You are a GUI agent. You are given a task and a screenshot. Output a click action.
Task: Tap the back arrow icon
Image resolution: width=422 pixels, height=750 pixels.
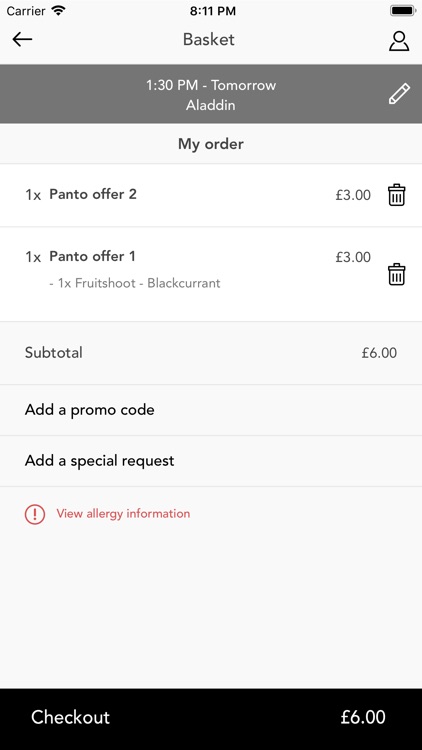[x=22, y=39]
